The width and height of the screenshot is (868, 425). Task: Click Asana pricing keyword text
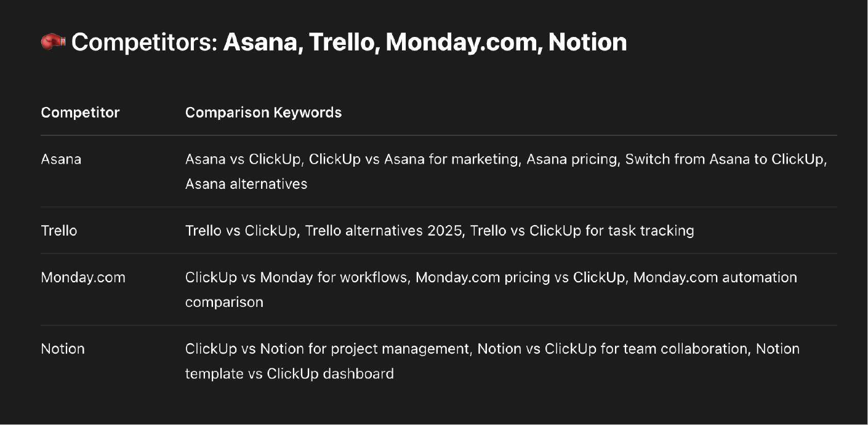pos(571,159)
